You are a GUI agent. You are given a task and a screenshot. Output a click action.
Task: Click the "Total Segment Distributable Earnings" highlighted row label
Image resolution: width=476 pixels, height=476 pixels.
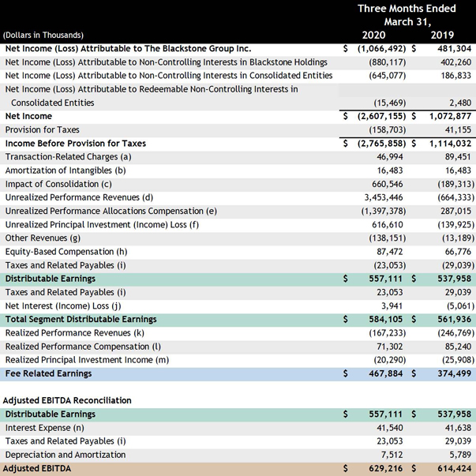pyautogui.click(x=81, y=320)
